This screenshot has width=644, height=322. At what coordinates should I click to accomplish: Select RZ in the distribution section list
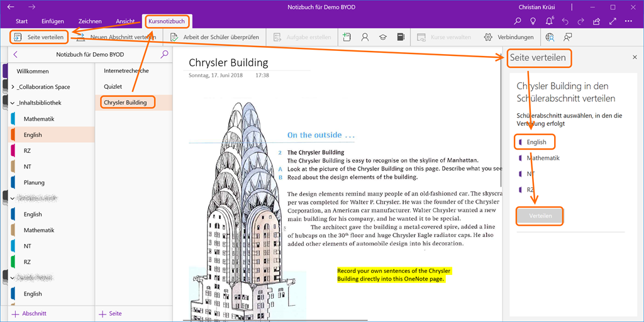click(530, 189)
